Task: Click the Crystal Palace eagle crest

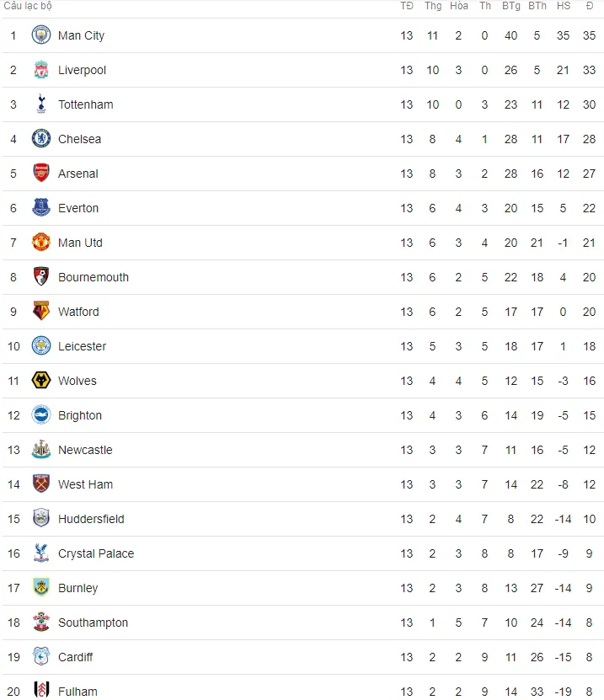Action: click(41, 553)
